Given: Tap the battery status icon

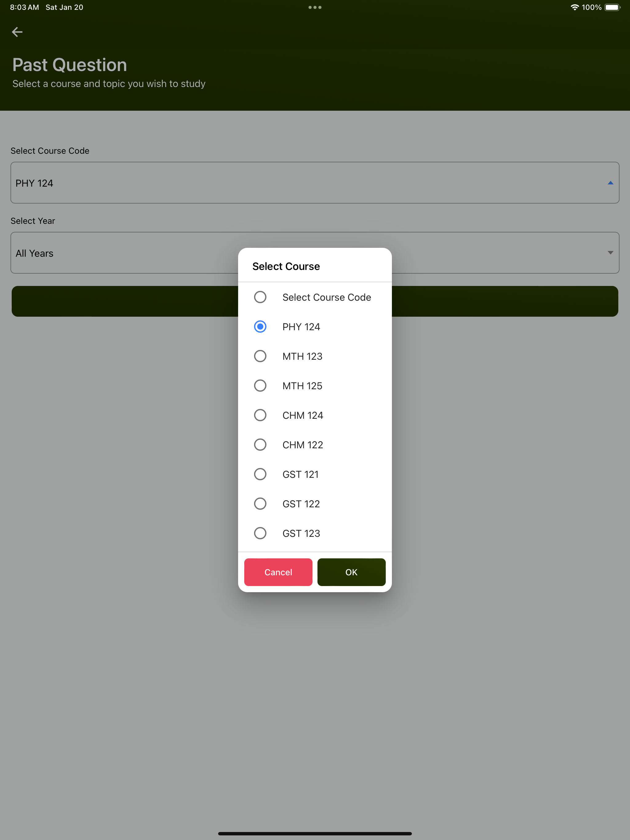Looking at the screenshot, I should [x=612, y=7].
